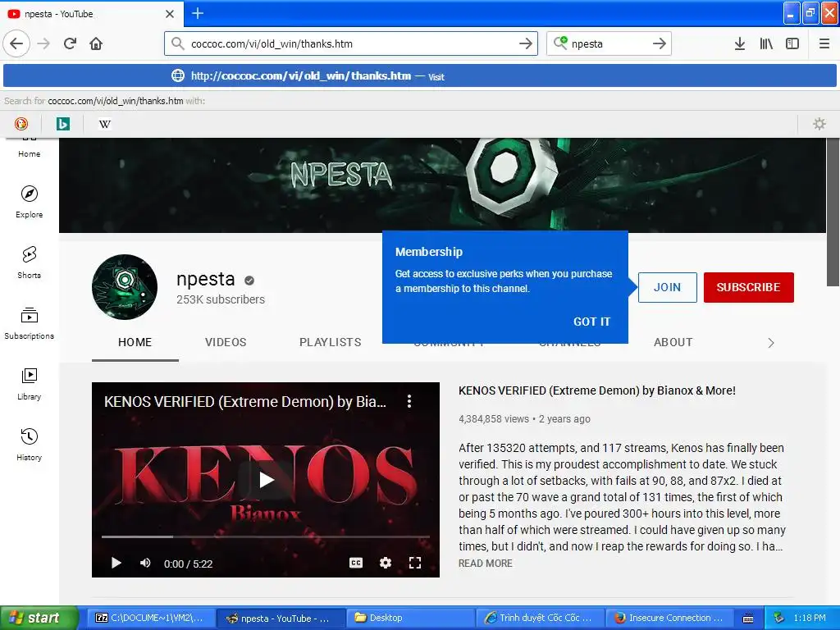Open Library in the YouTube sidebar
The height and width of the screenshot is (630, 840).
[29, 384]
